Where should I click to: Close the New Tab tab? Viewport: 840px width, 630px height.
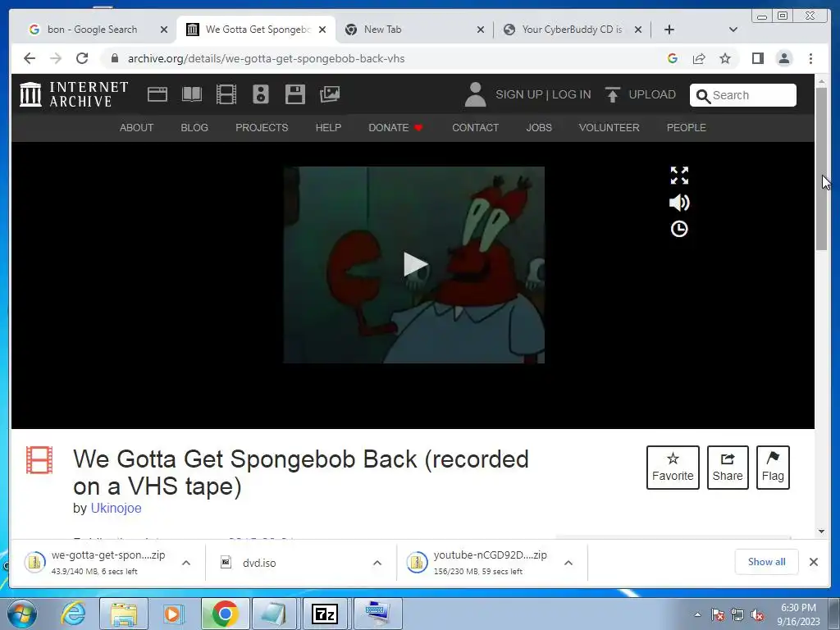point(481,30)
